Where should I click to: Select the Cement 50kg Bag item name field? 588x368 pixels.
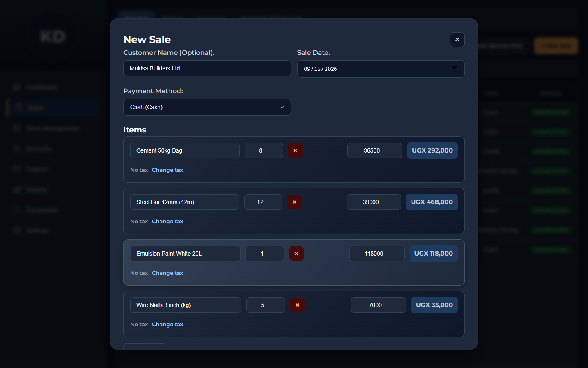coord(185,150)
